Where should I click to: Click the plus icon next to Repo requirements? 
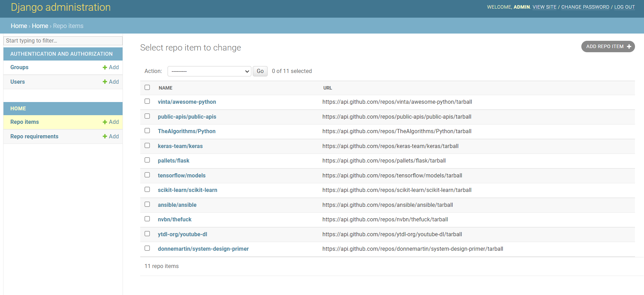click(x=105, y=137)
